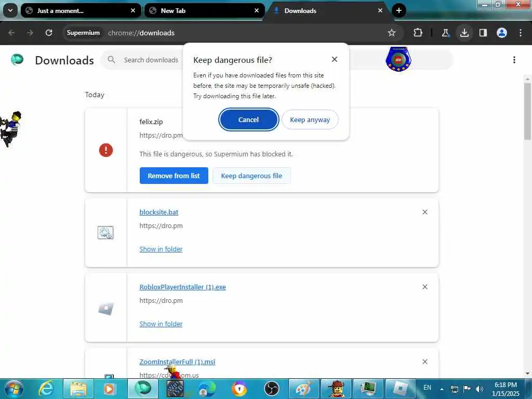Click the scrollbar down arrow
The width and height of the screenshot is (532, 399).
[527, 374]
